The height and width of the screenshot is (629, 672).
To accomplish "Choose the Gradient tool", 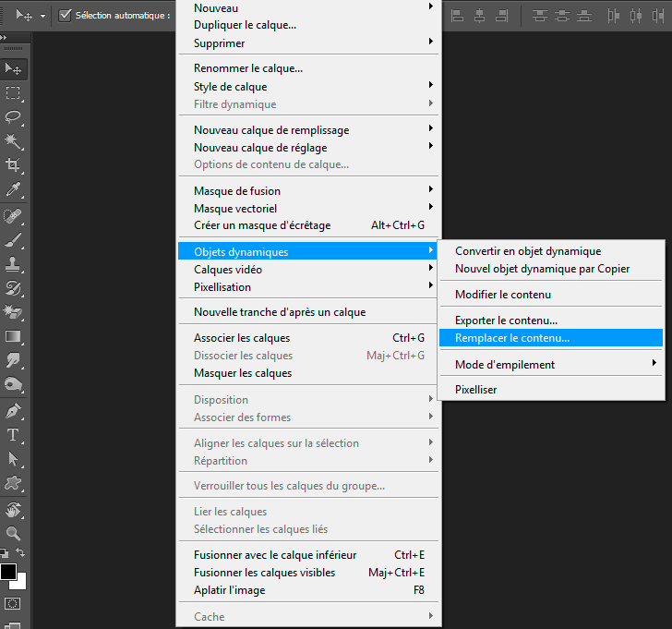I will coord(14,337).
